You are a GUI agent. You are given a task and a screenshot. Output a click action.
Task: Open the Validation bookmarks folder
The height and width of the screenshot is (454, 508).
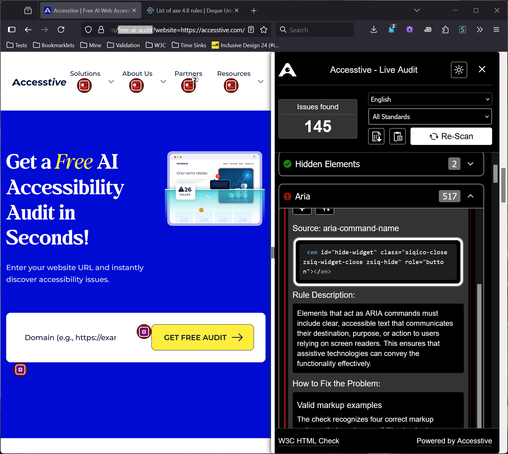123,45
